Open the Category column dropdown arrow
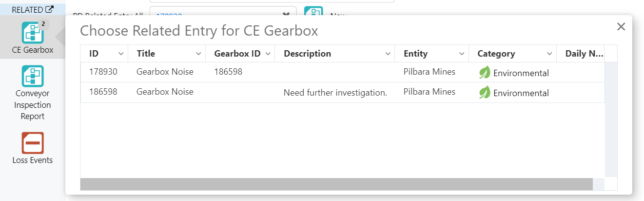 pyautogui.click(x=549, y=54)
